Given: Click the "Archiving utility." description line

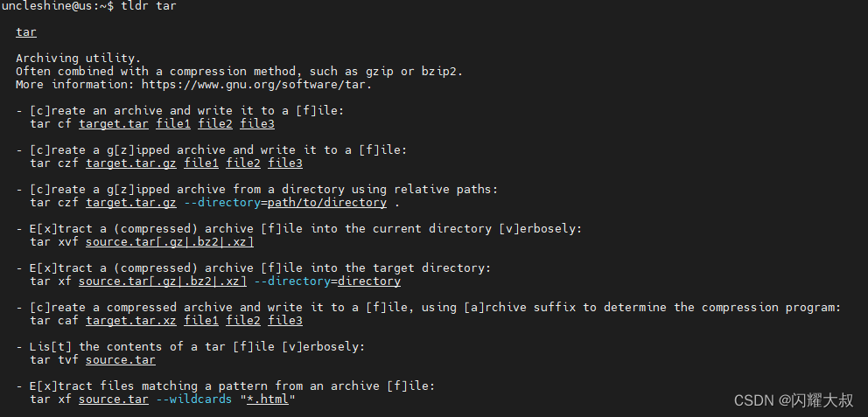Looking at the screenshot, I should tap(78, 59).
